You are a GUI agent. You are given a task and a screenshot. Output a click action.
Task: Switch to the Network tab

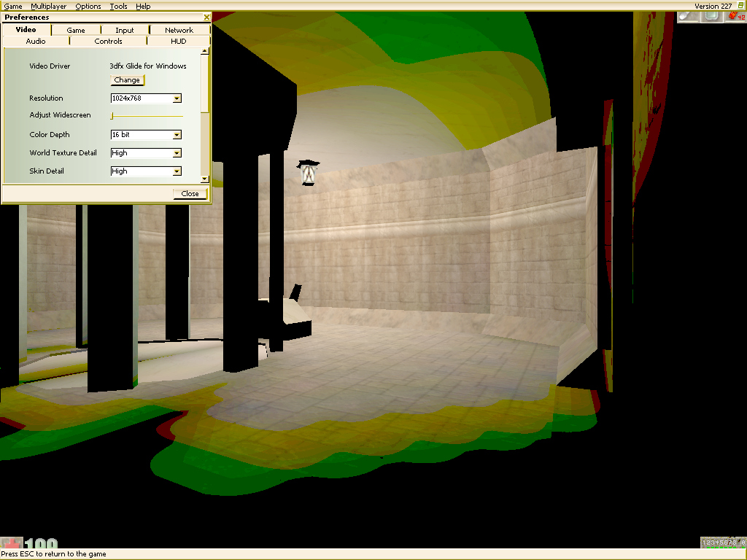point(179,30)
